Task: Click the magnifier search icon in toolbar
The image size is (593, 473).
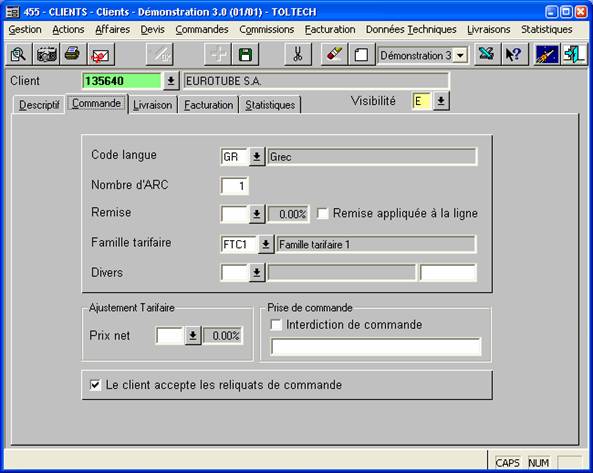Action: point(18,55)
